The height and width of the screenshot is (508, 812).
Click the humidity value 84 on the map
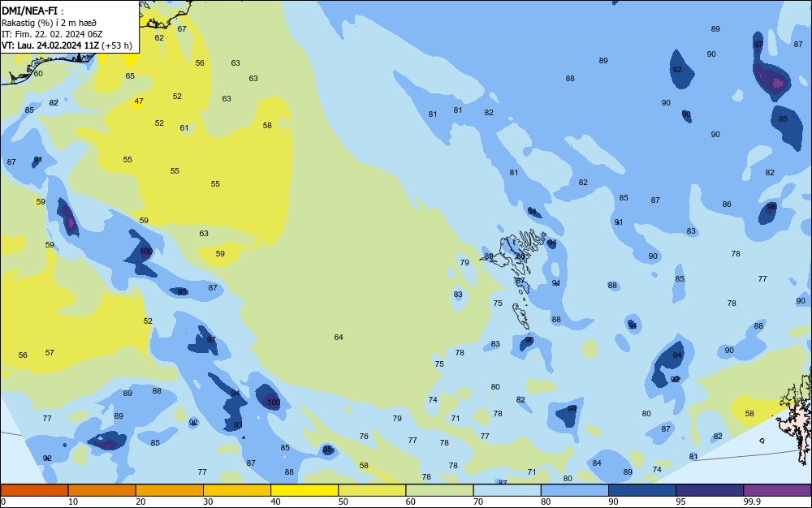597,463
